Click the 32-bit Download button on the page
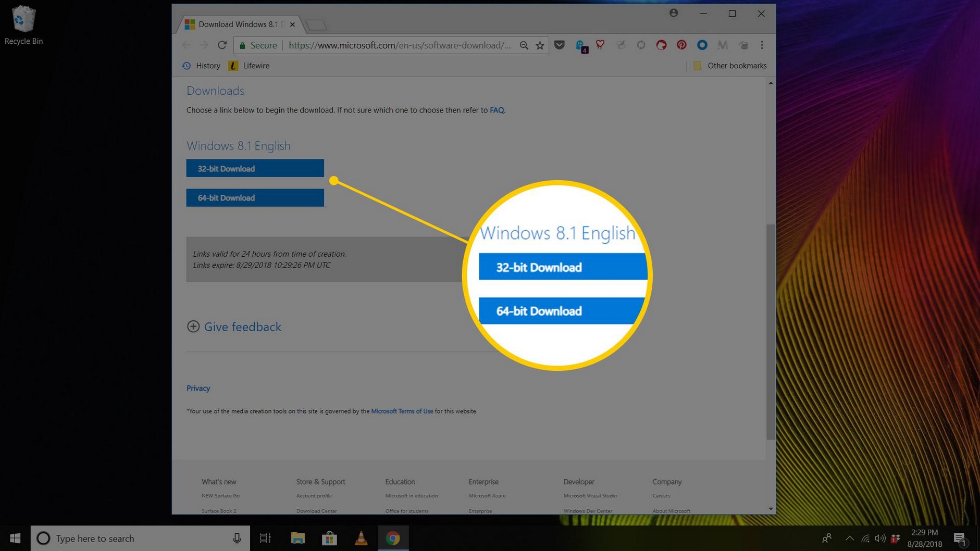The width and height of the screenshot is (980, 551). tap(255, 168)
